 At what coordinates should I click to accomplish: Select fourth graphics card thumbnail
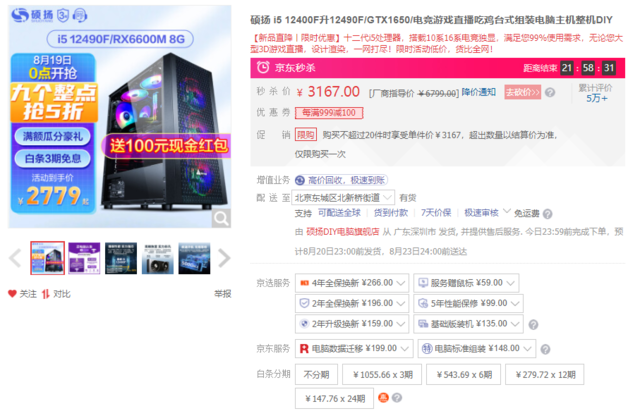(x=158, y=258)
